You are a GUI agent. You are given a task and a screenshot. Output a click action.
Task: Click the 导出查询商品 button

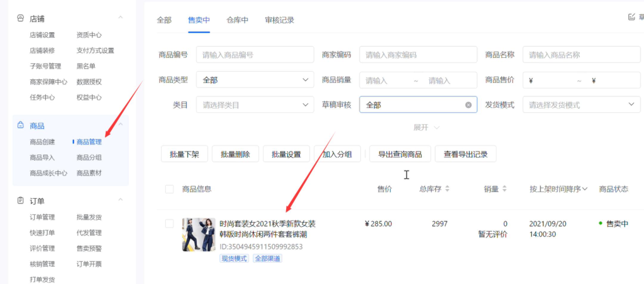pyautogui.click(x=400, y=154)
